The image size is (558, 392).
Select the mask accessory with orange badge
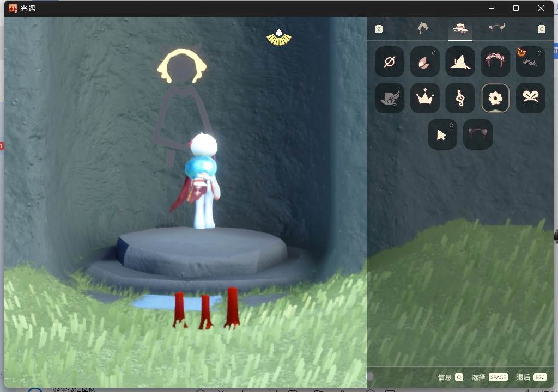click(x=530, y=62)
